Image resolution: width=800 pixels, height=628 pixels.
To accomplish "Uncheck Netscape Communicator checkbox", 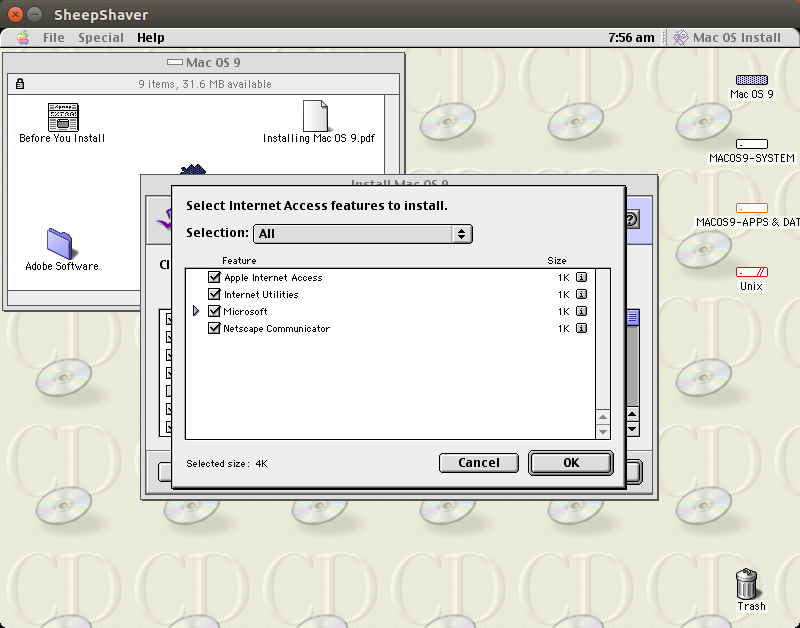I will [x=214, y=328].
